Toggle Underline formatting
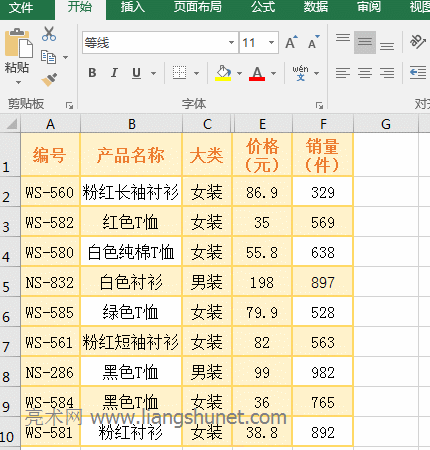Screen dimensions: 430x450 tap(136, 73)
